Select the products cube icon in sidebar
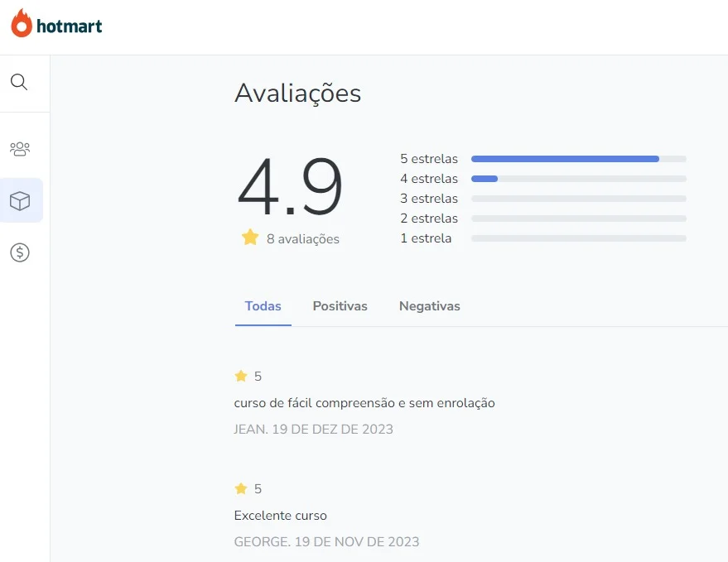728x562 pixels. (x=20, y=200)
